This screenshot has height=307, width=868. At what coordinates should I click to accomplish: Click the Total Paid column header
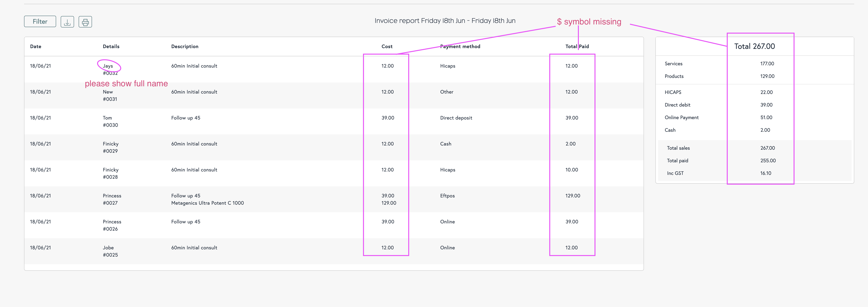tap(577, 47)
